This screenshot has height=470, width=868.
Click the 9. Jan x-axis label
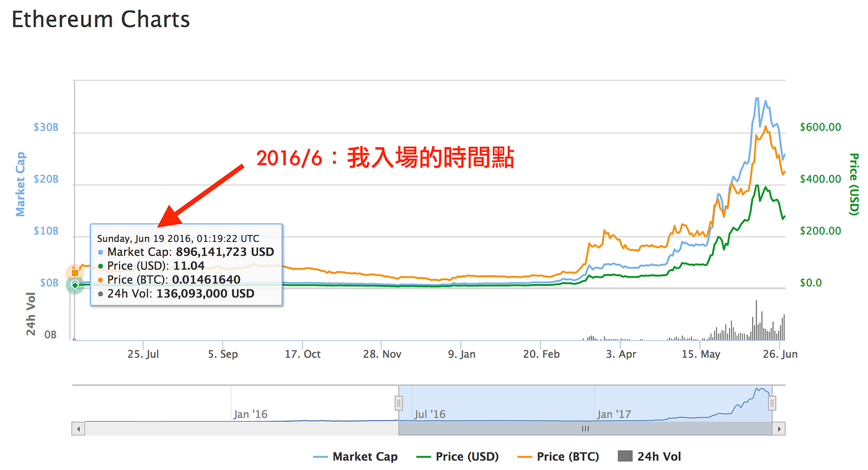[x=461, y=354]
